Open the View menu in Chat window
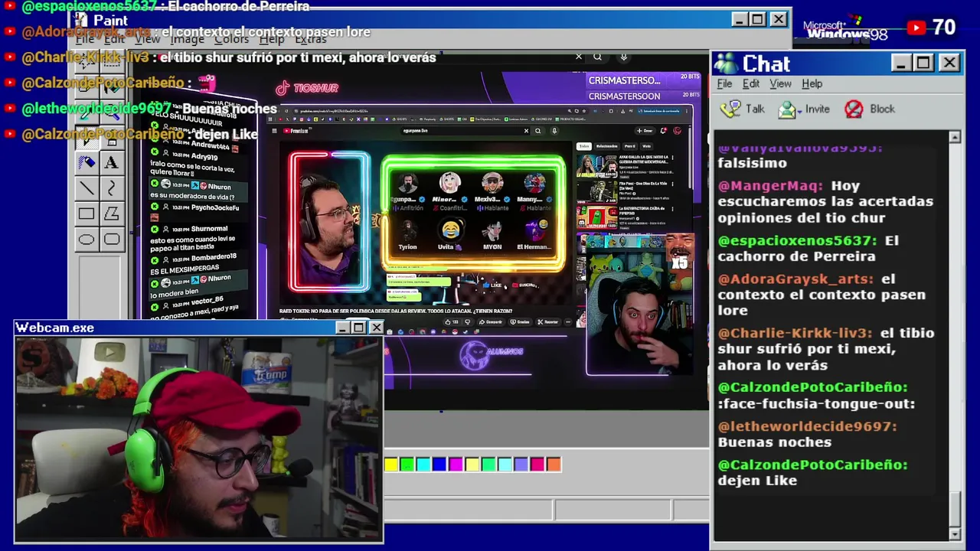This screenshot has width=980, height=551. [780, 83]
